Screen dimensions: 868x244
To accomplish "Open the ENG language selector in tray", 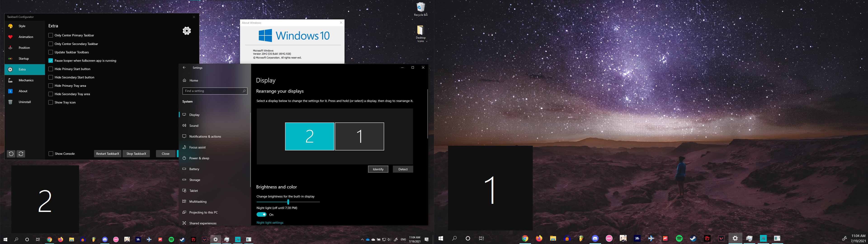I will coord(403,240).
